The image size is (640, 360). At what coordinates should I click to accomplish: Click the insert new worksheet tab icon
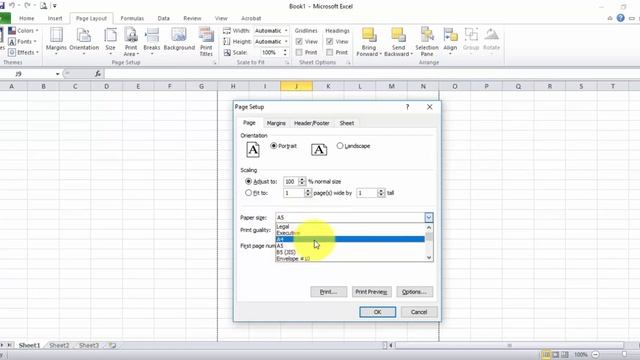click(112, 345)
